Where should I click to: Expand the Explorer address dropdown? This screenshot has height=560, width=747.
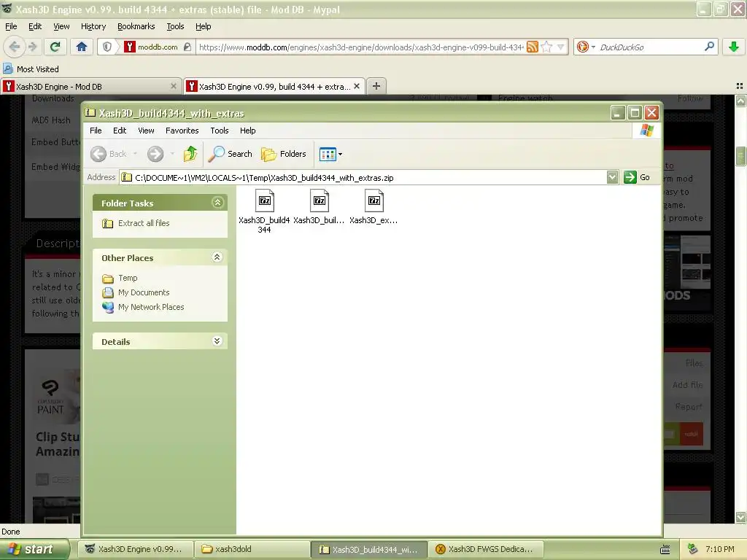click(613, 178)
